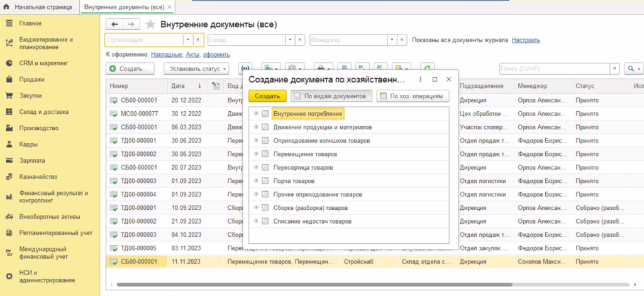Click the favorites star beside the journal title
644x296 pixels.
coord(150,25)
